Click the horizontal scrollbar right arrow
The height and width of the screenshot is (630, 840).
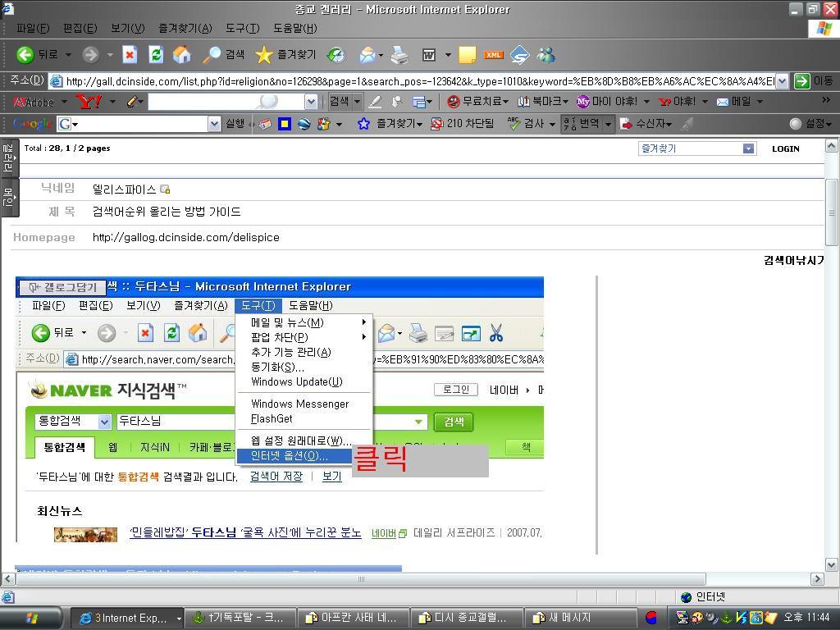(x=817, y=579)
